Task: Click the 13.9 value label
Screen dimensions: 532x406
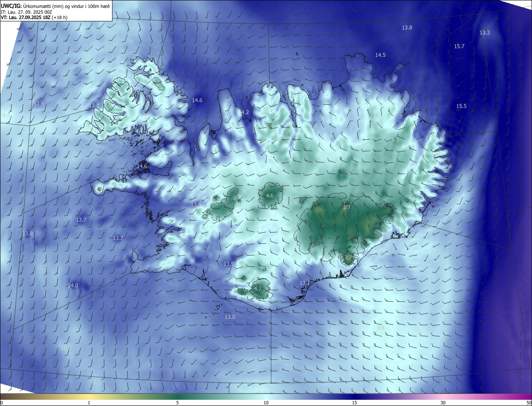Action: click(229, 264)
